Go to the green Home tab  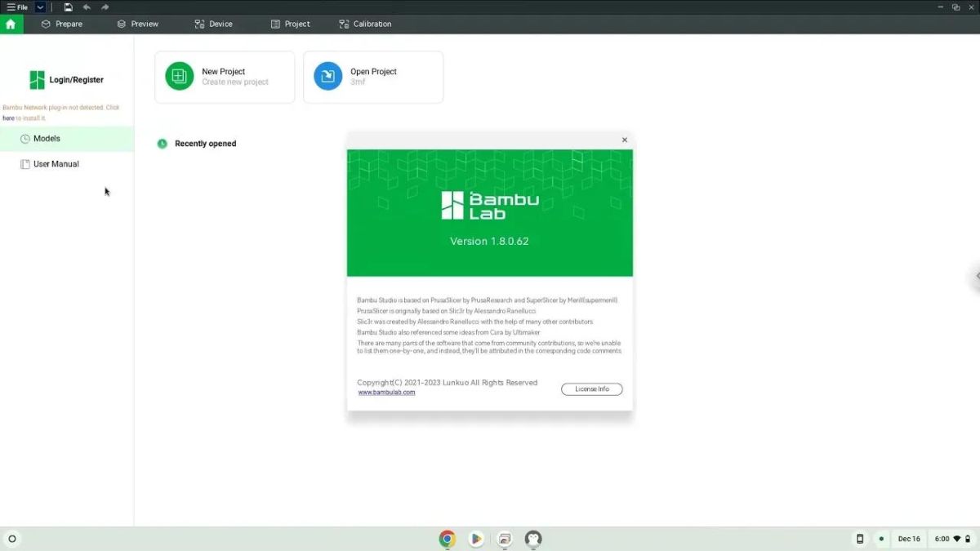[11, 24]
